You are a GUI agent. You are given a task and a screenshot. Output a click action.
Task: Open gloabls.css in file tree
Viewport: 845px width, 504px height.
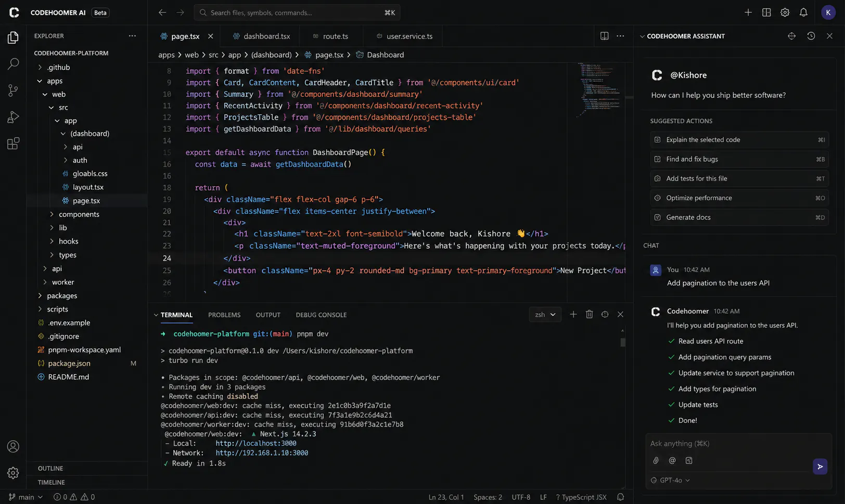[x=90, y=173]
